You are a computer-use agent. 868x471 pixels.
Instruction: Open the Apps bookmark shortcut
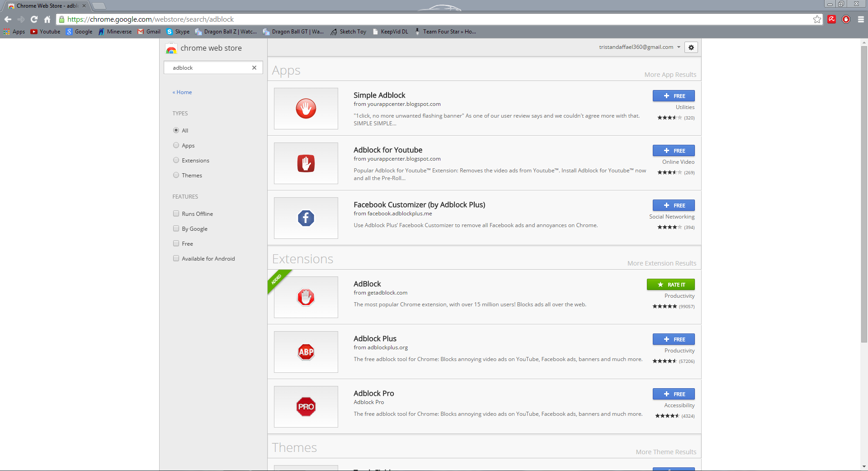click(x=14, y=32)
